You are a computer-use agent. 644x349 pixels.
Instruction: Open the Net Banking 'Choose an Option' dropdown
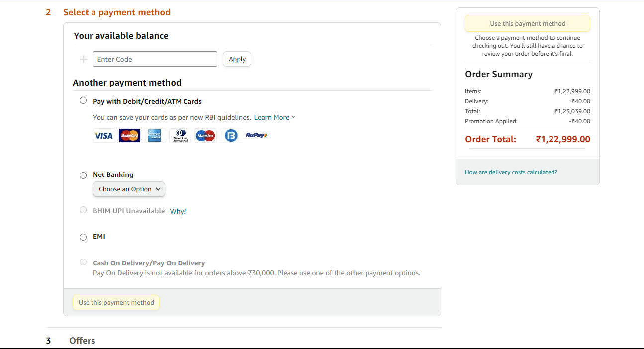tap(129, 189)
